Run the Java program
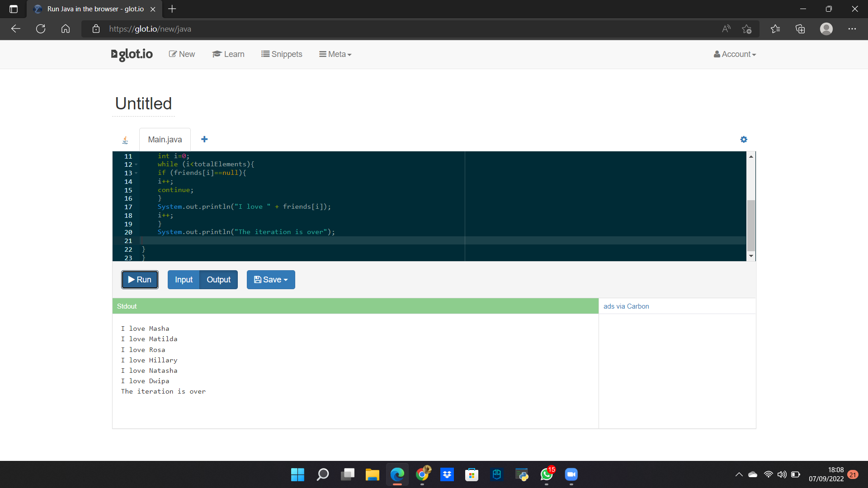The width and height of the screenshot is (868, 488). [140, 279]
